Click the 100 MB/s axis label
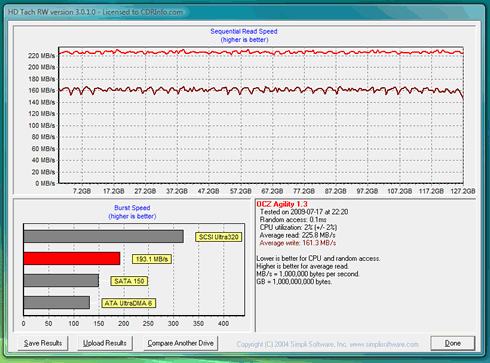 (x=41, y=125)
